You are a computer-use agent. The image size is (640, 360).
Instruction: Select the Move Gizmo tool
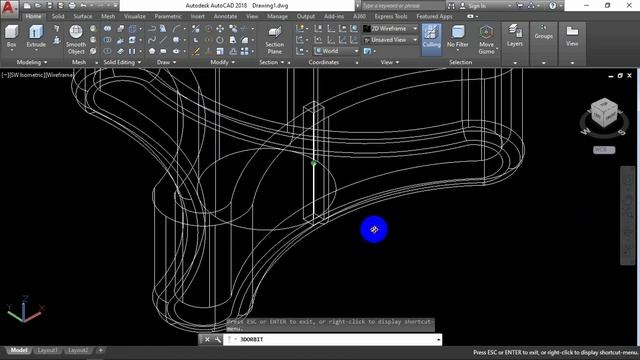click(486, 40)
